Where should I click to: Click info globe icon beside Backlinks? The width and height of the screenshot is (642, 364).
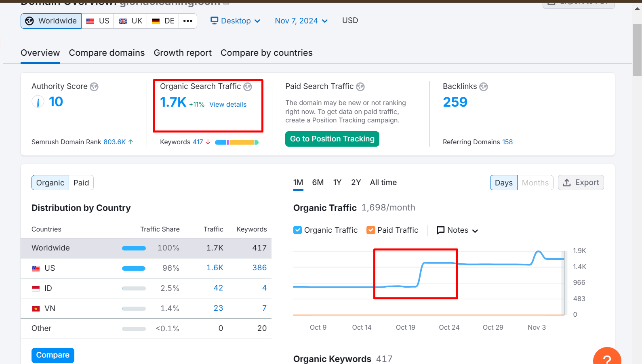tap(484, 87)
